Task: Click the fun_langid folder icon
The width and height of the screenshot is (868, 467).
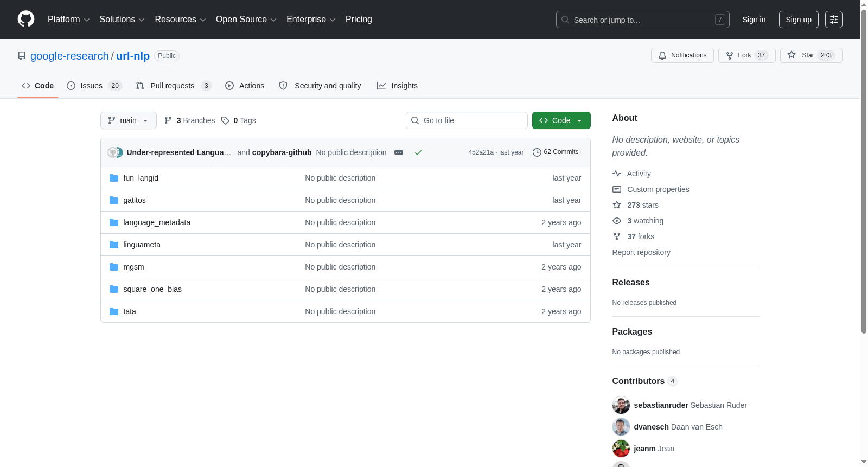Action: 114,178
